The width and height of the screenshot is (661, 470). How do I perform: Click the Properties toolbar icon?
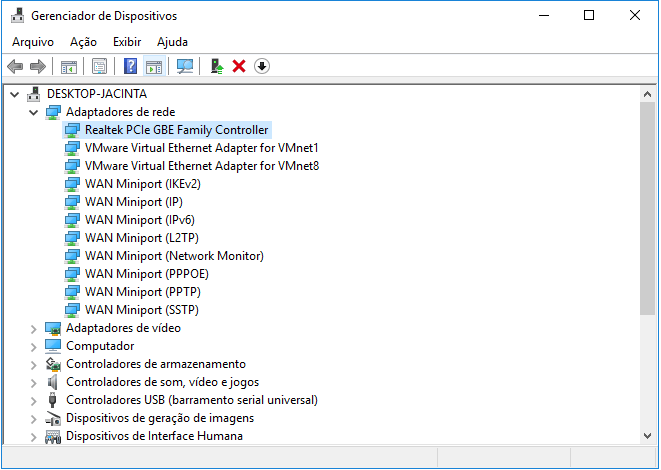click(99, 66)
